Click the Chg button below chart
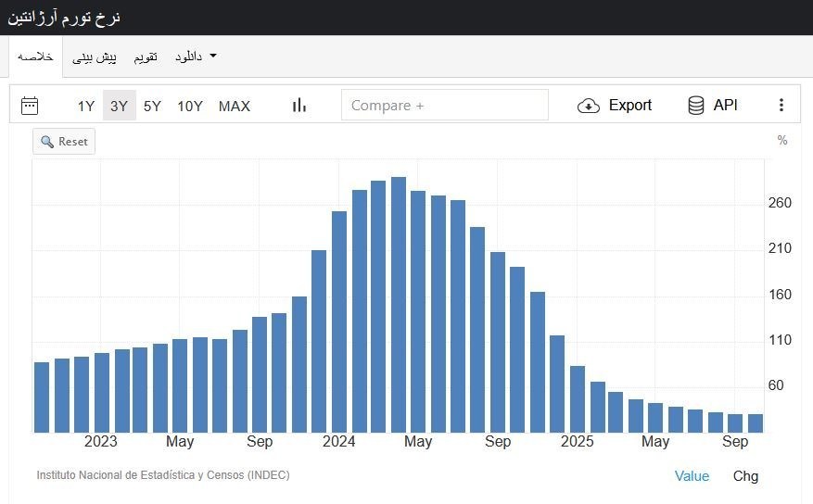Screen dimensions: 813x504 click(x=745, y=476)
